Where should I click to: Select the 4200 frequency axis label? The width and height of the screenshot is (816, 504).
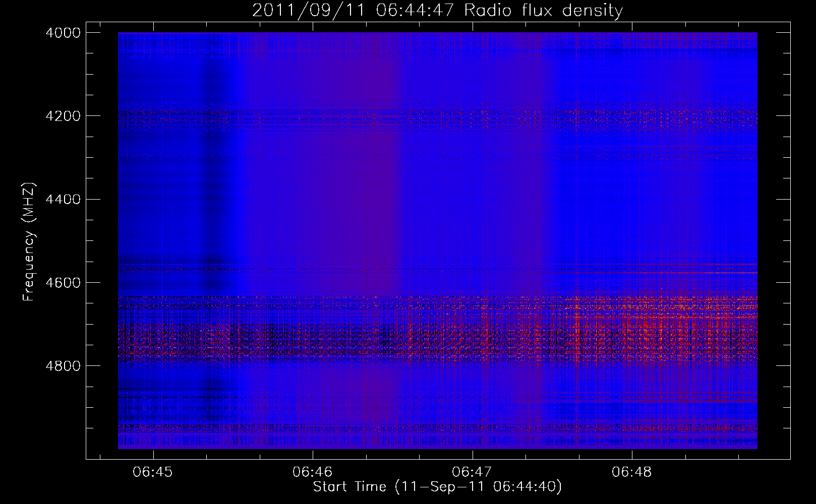pyautogui.click(x=63, y=116)
